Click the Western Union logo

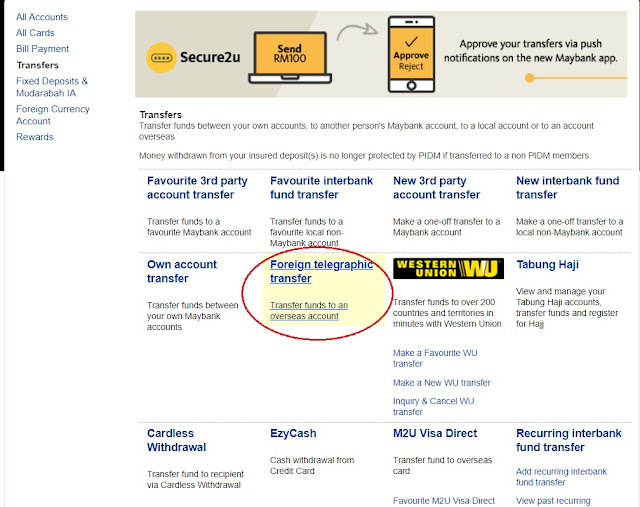pos(448,269)
